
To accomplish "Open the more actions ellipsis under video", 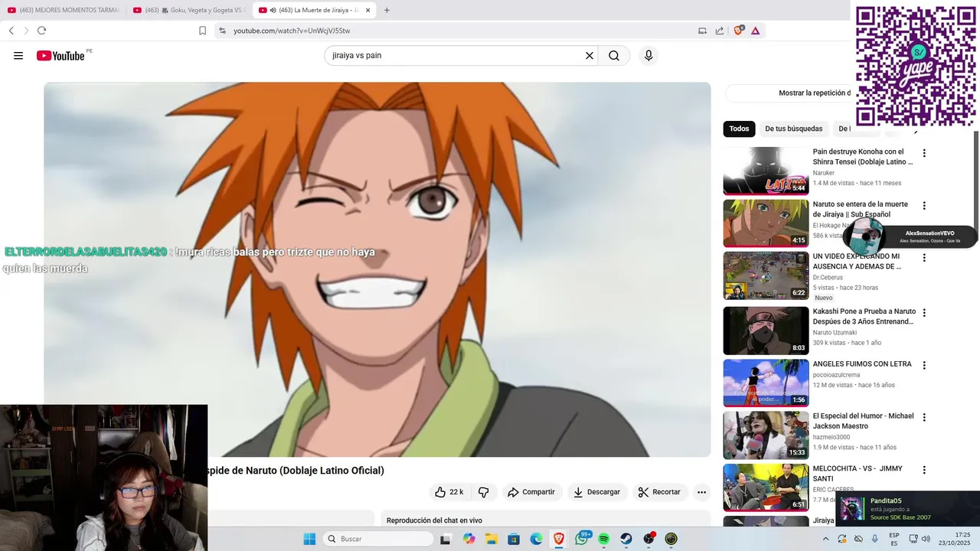I will click(701, 492).
